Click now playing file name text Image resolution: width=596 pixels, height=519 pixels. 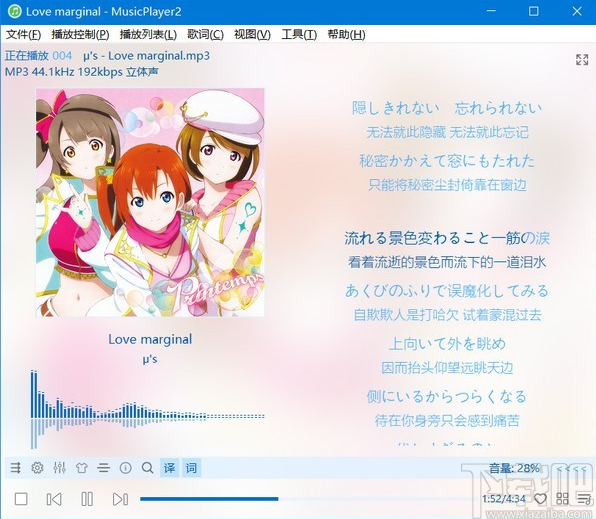tap(146, 56)
